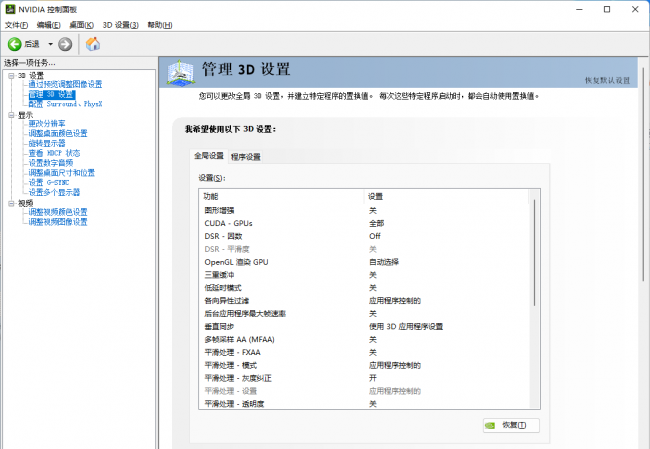Open 调整桌面尺寸和位置 task
Image resolution: width=650 pixels, height=449 pixels.
click(x=61, y=172)
